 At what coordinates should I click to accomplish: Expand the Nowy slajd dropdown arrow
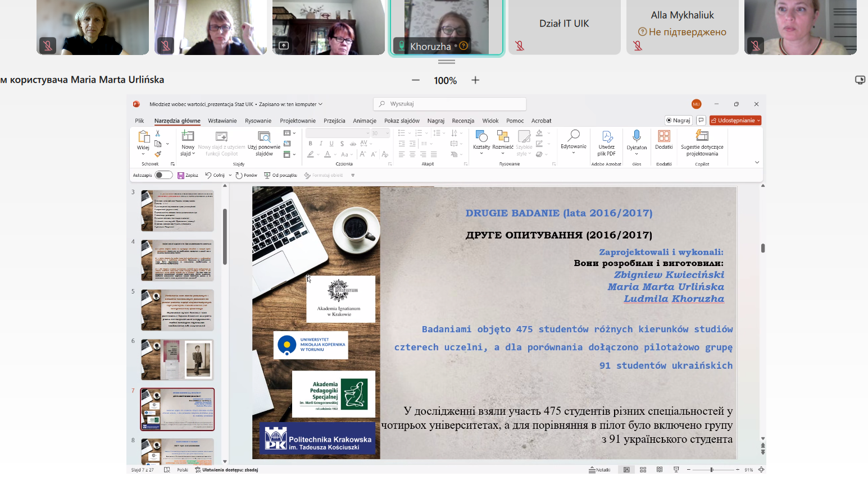pyautogui.click(x=193, y=154)
